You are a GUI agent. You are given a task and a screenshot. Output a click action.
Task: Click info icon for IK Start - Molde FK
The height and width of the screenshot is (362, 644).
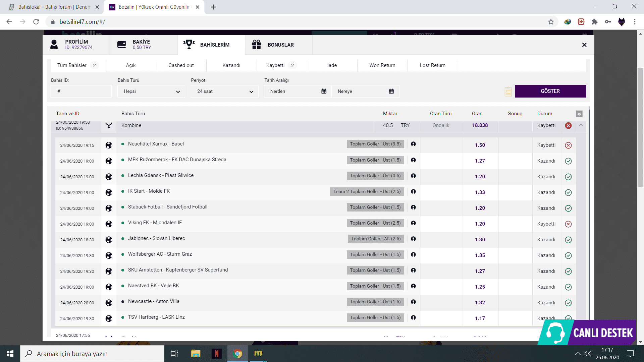pos(413,191)
